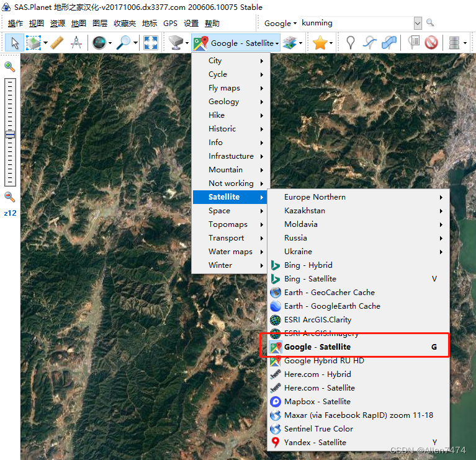Select the compass circle measuring tool
This screenshot has height=460, width=476.
coord(76,43)
